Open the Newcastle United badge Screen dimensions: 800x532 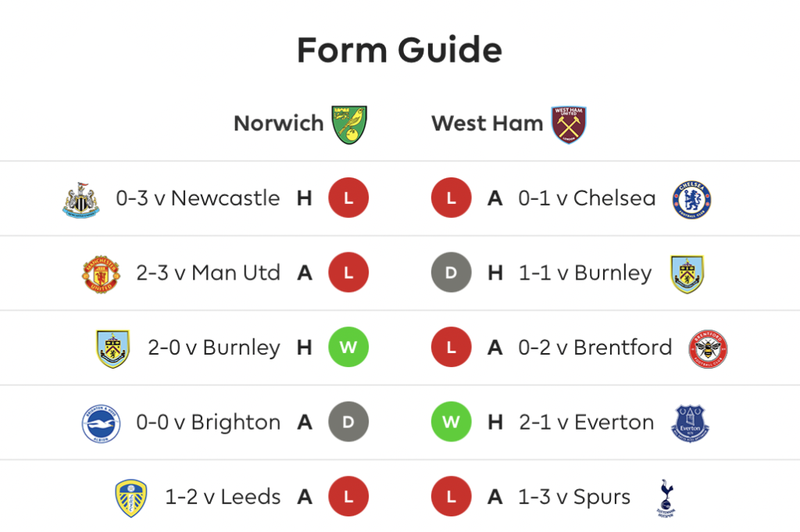click(81, 200)
